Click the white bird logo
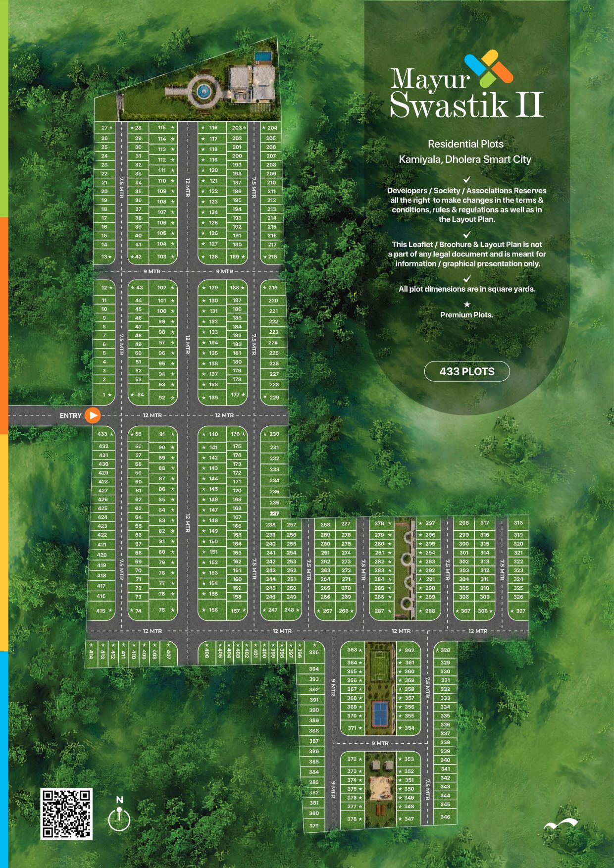 pyautogui.click(x=561, y=823)
